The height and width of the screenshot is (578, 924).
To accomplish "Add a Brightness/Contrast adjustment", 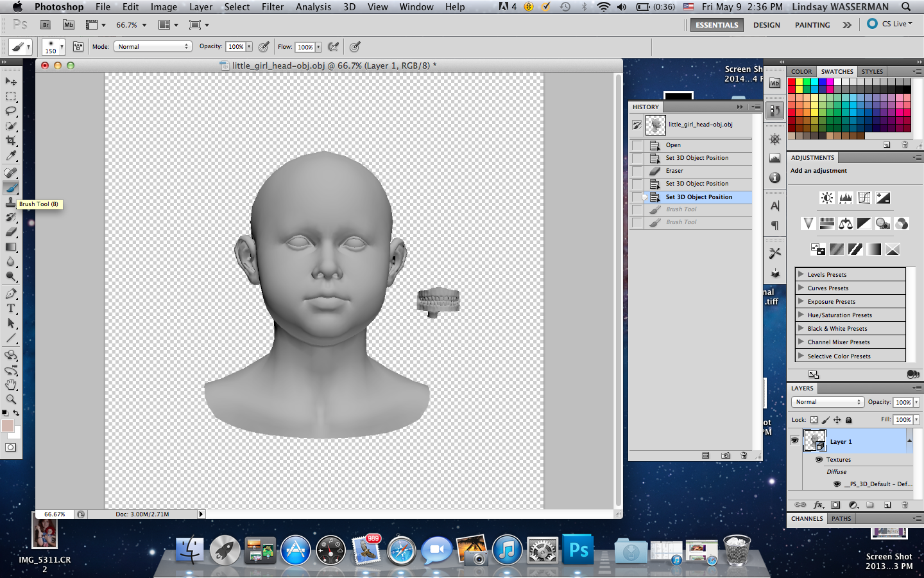I will click(x=827, y=198).
